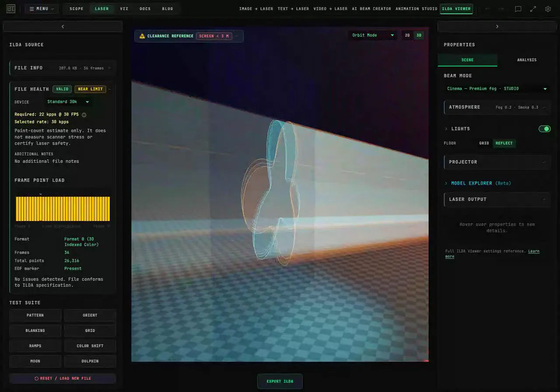Load the Dolphin test pattern
Screen dimensions: 560x392
click(90, 361)
